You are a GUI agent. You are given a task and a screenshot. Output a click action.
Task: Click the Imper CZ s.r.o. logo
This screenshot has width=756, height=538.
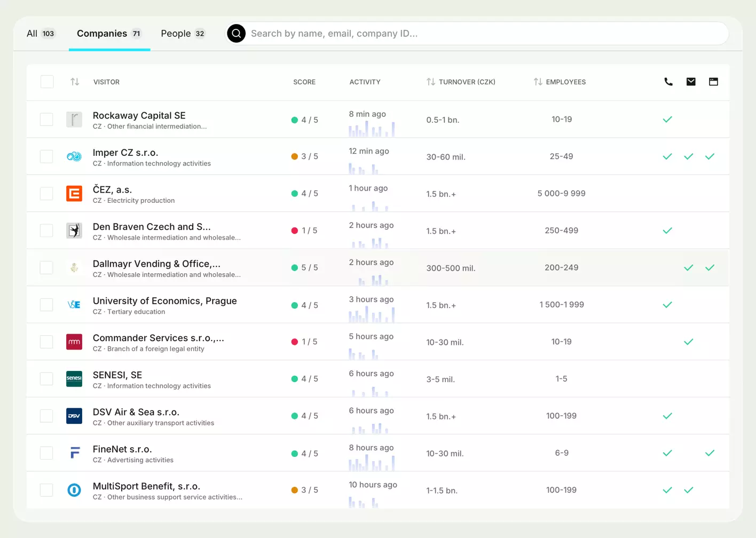click(74, 156)
